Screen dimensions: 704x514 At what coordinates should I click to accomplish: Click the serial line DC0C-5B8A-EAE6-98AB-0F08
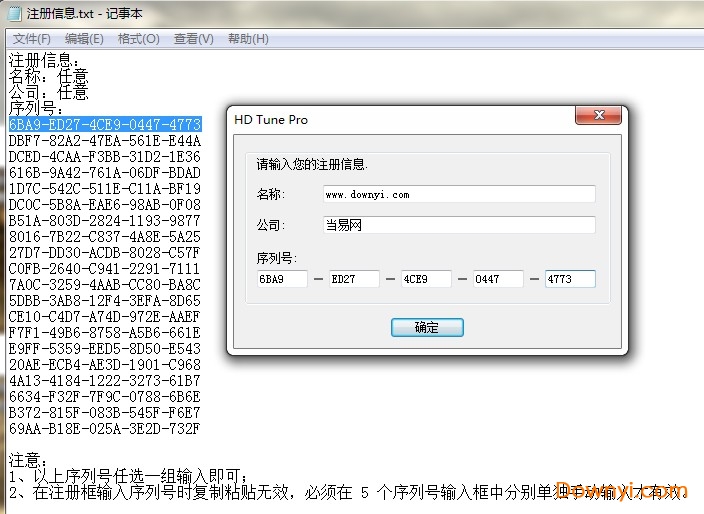click(x=105, y=205)
